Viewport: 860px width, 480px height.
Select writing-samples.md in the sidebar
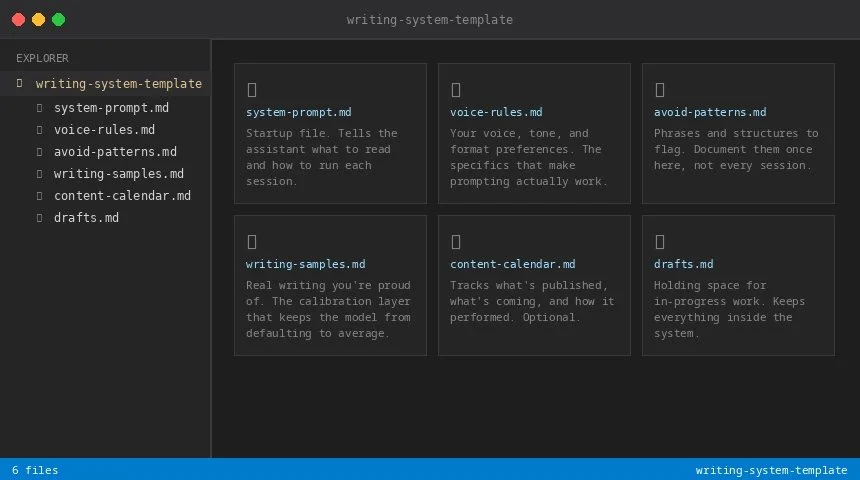click(x=118, y=174)
